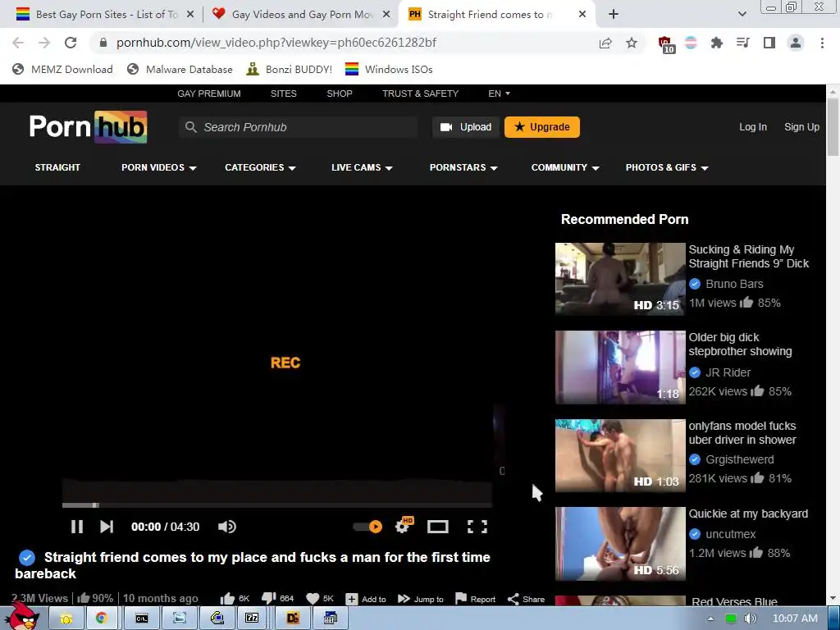Click the site logo to go home

click(x=89, y=127)
